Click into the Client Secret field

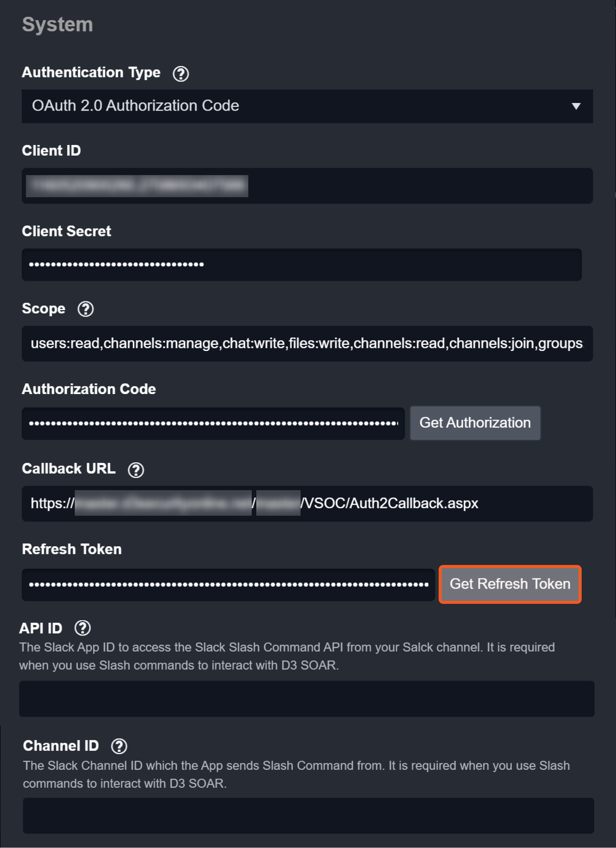pos(301,265)
